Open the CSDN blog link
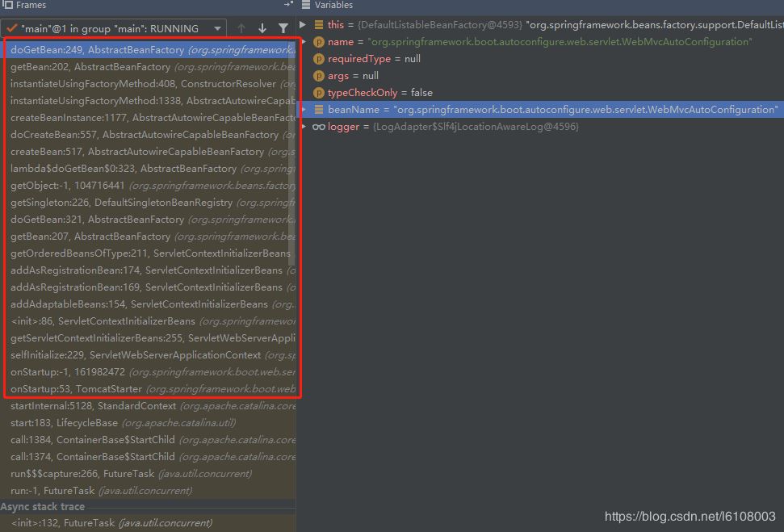Image resolution: width=784 pixels, height=532 pixels. coord(690,517)
